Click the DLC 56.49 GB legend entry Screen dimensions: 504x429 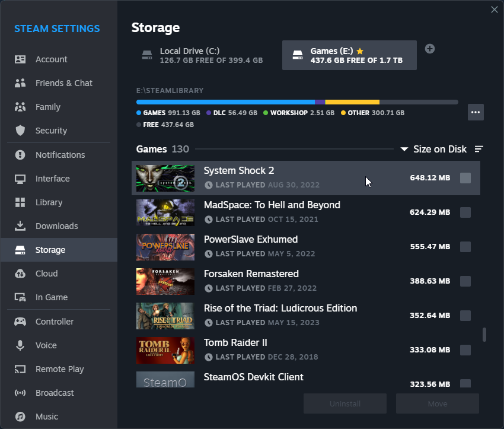tap(232, 113)
